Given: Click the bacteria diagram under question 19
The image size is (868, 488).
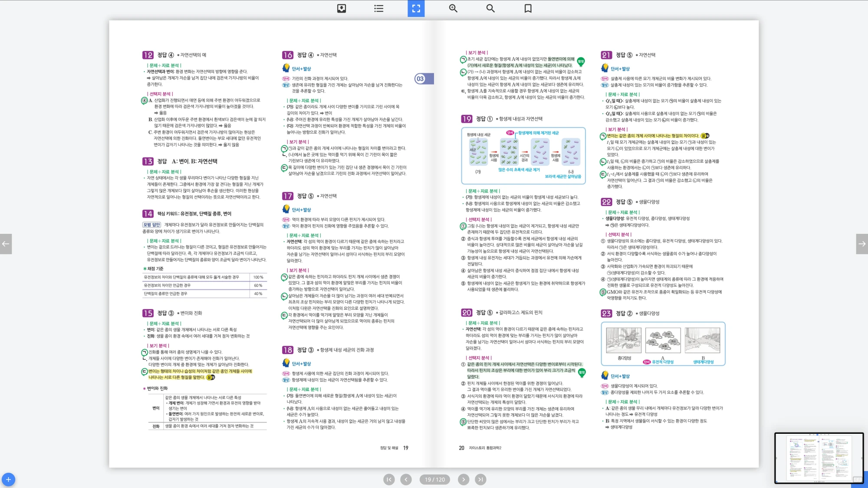Looking at the screenshot, I should (523, 155).
